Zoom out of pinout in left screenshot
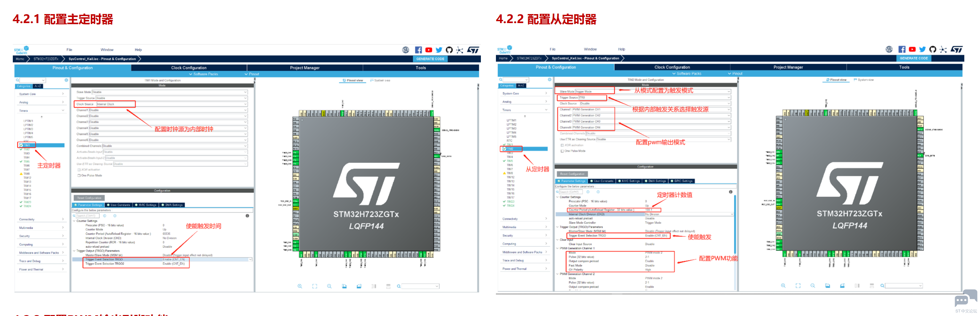Screen dimensions: 980x316 (x=329, y=286)
